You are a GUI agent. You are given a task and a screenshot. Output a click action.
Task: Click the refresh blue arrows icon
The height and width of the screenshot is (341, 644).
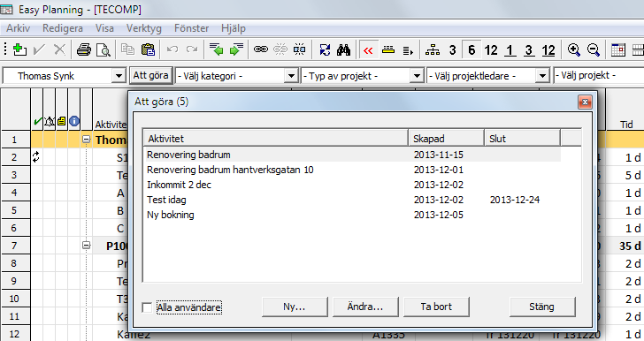325,49
